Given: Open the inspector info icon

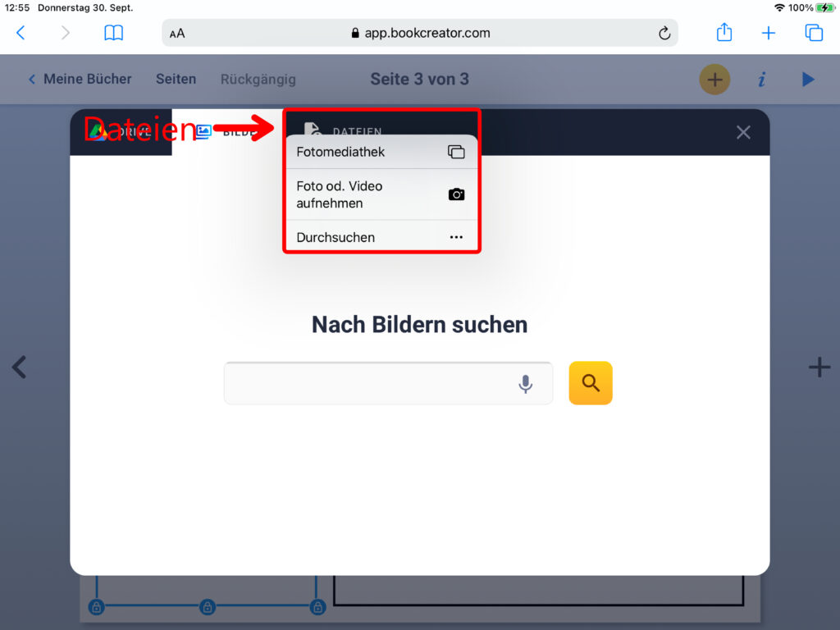Looking at the screenshot, I should click(x=762, y=80).
